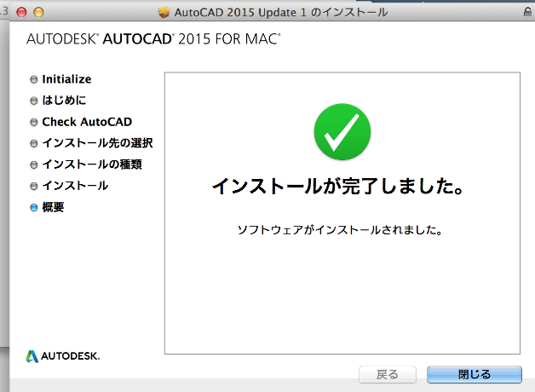Select the インストール step bullet
This screenshot has width=535, height=392.
33,186
